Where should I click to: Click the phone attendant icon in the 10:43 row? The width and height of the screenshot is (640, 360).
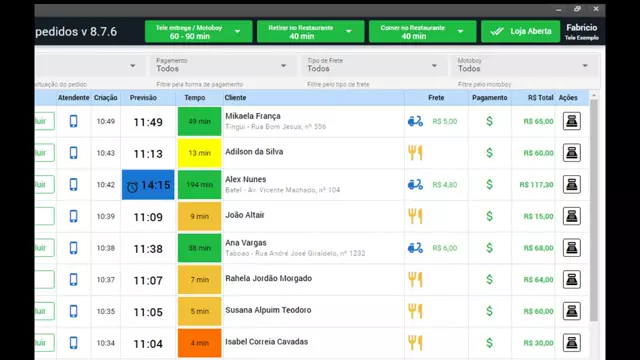point(73,153)
